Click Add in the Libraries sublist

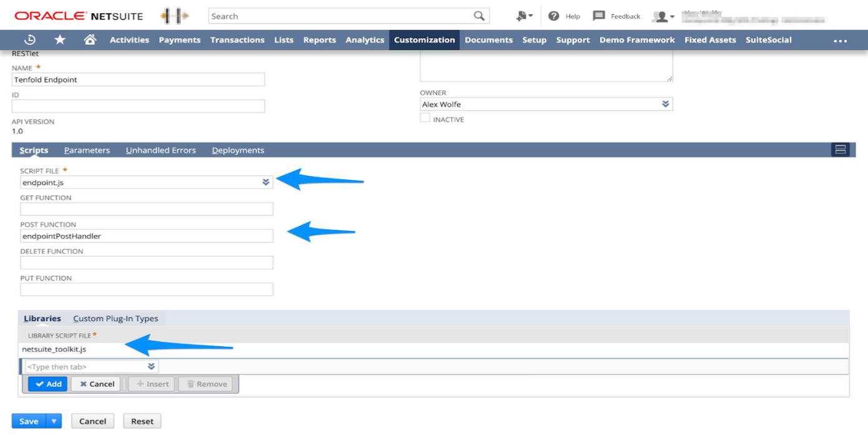point(47,384)
